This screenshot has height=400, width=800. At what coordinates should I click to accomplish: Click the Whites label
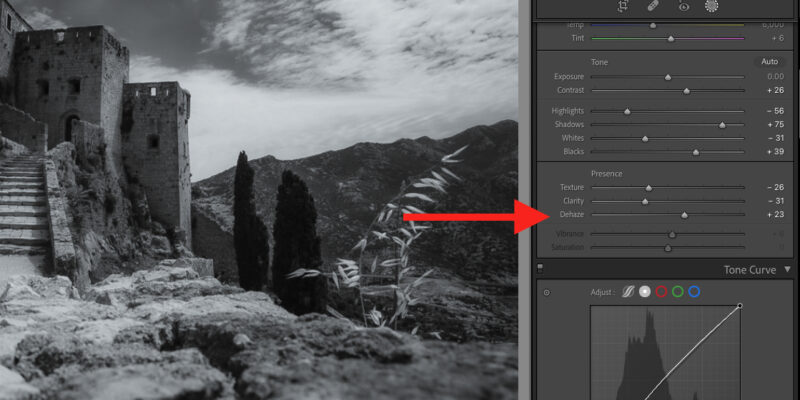pos(573,138)
